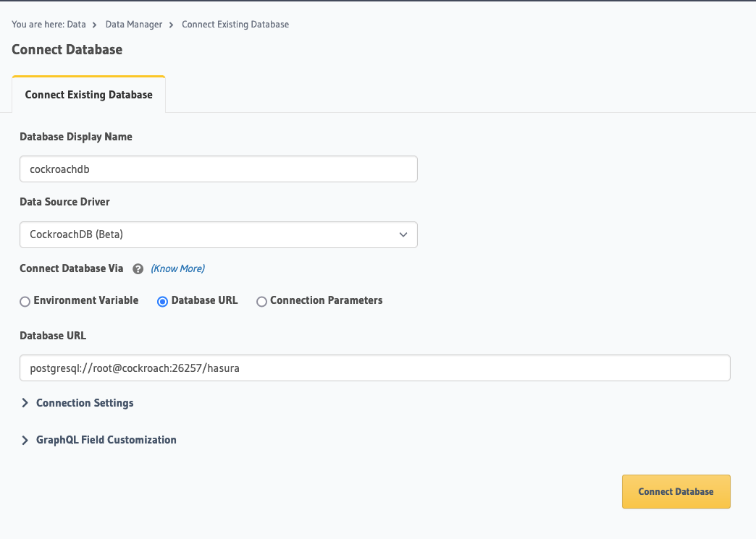The image size is (756, 539).
Task: Select the Environment Variable radio button
Action: tap(25, 301)
